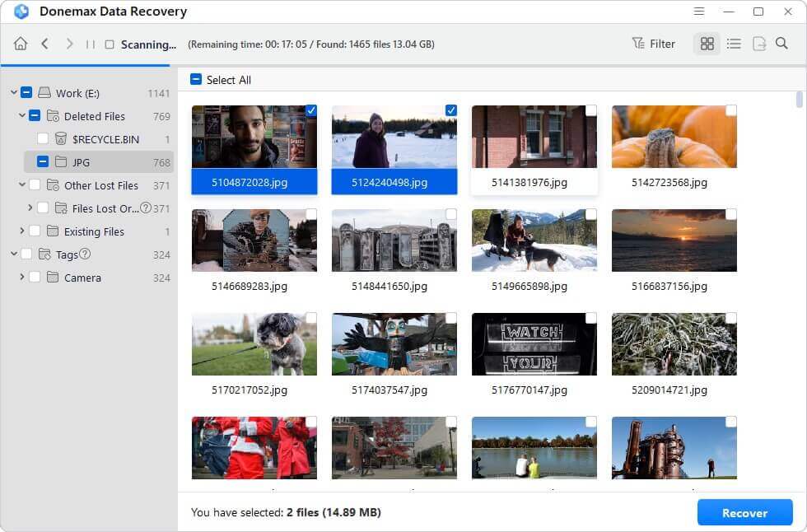Collapse the Deleted Files node
807x532 pixels.
pos(21,116)
